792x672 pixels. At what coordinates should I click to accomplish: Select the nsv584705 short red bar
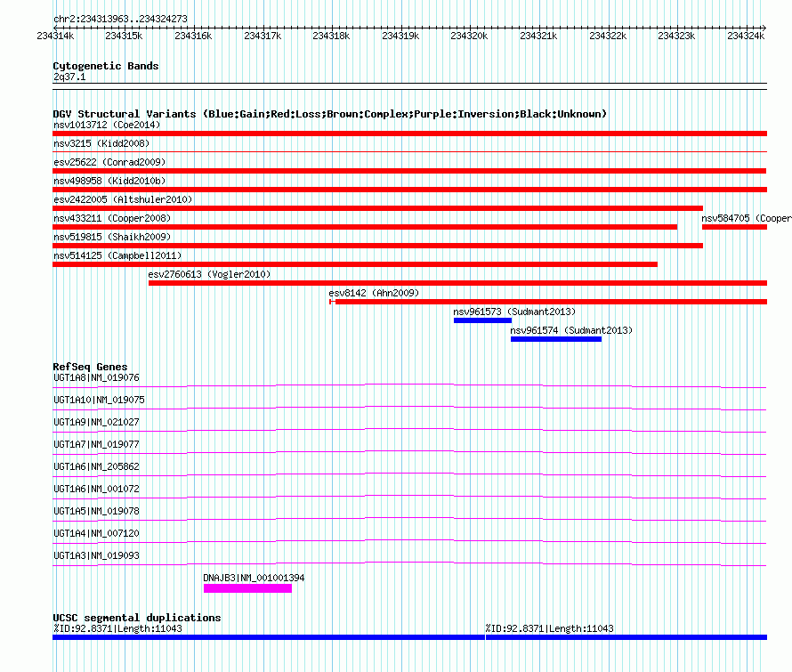coord(734,227)
